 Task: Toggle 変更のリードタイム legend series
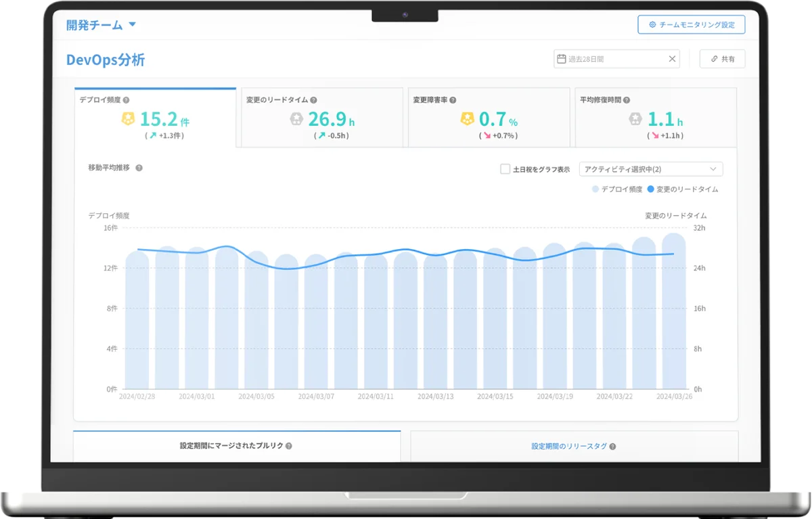click(x=682, y=189)
